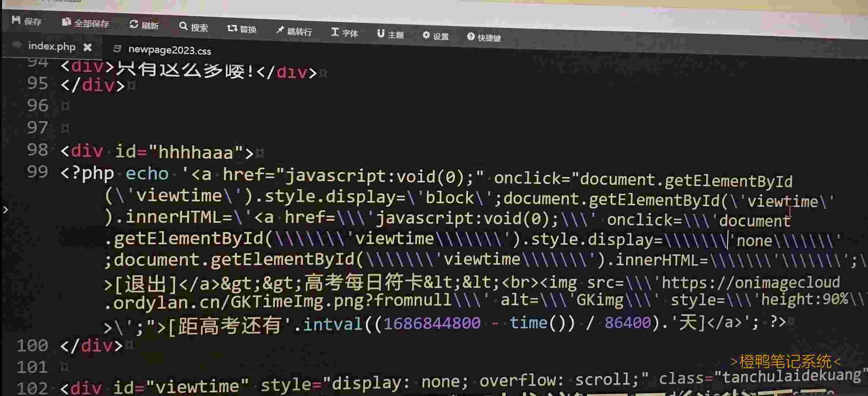Click the 全部保存 (Save All) icon
The image size is (868, 396).
(66, 22)
